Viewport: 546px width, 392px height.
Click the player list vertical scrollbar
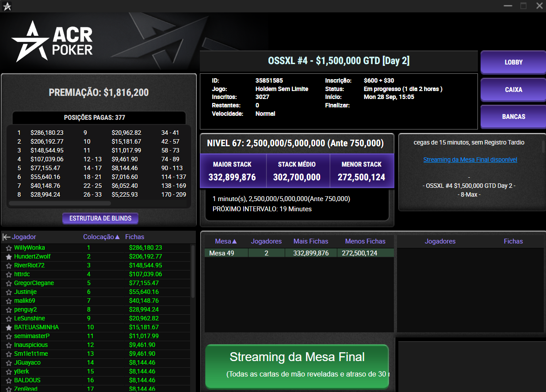click(x=193, y=272)
